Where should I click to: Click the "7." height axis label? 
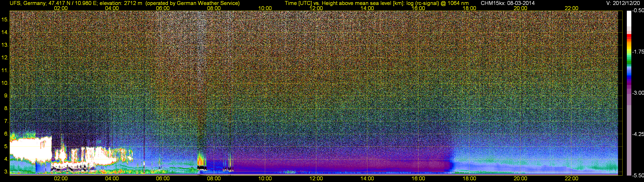coord(6,121)
